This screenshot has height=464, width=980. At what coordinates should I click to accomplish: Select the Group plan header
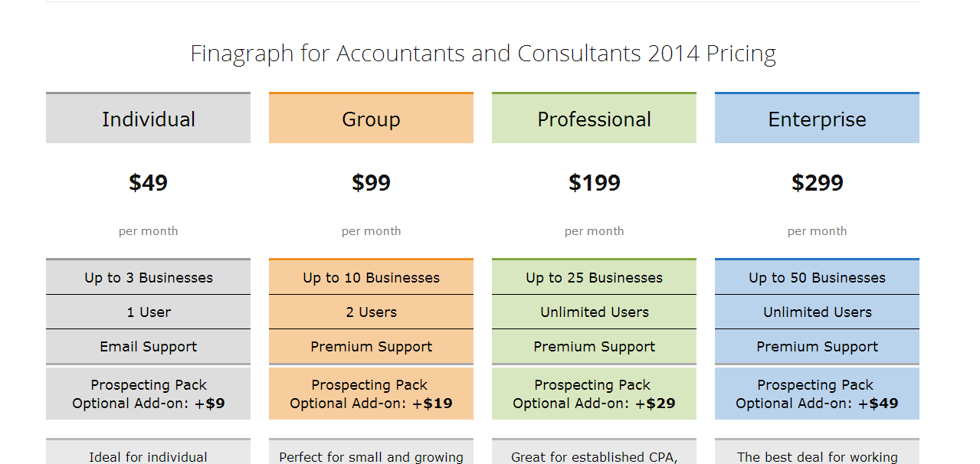click(x=371, y=118)
